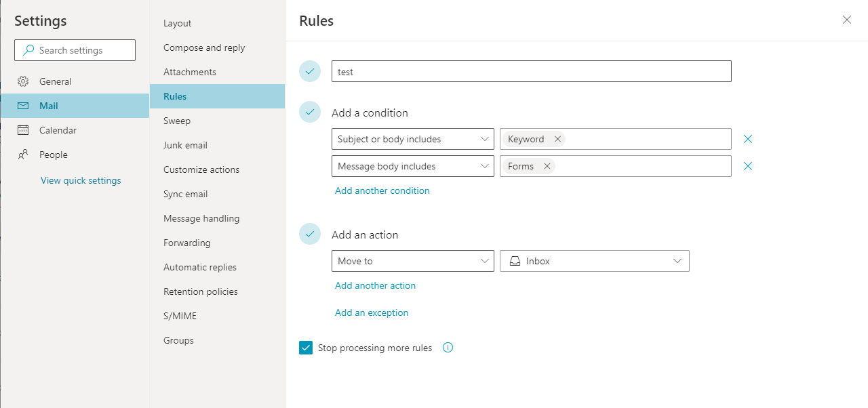Delete the 'Subject or body includes' condition row
Viewport: 868px width, 408px height.
[748, 139]
